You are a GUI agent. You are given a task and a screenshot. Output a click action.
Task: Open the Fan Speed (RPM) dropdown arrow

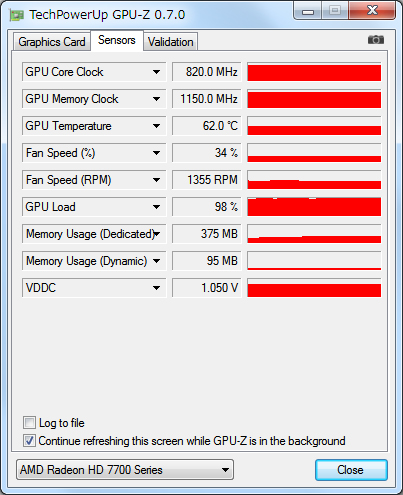tap(156, 180)
